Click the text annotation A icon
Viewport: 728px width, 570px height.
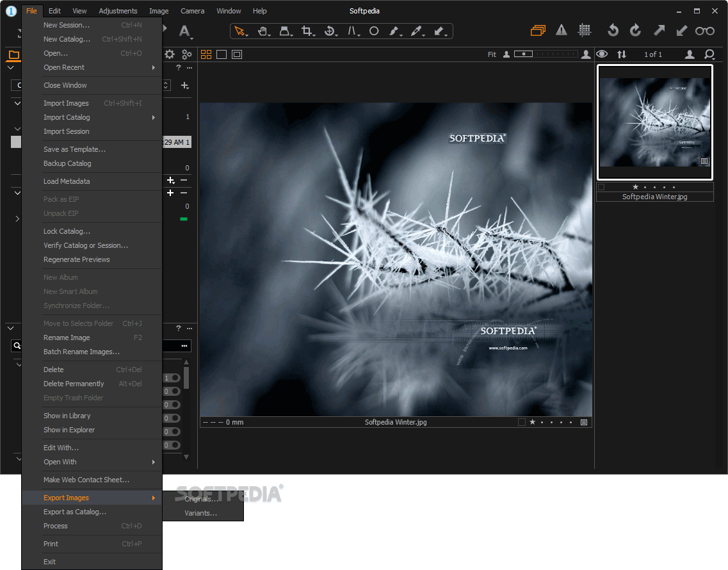[x=184, y=31]
